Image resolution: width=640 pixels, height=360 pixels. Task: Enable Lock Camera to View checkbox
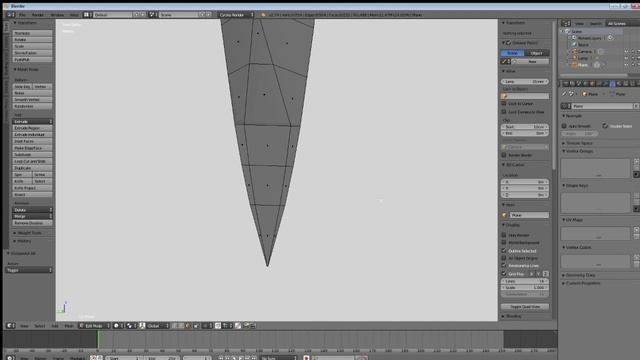click(504, 112)
